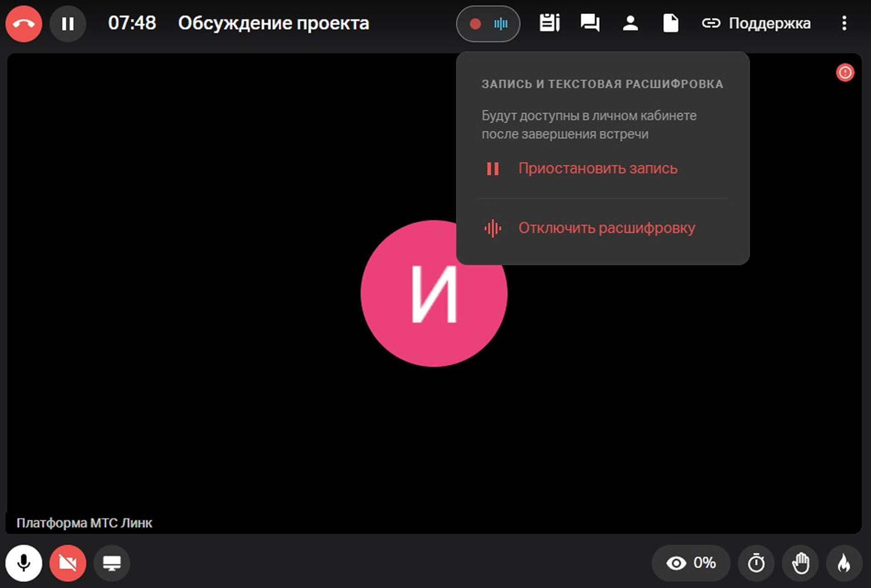This screenshot has width=871, height=588.
Task: Click the Поддержка support link
Action: (756, 23)
